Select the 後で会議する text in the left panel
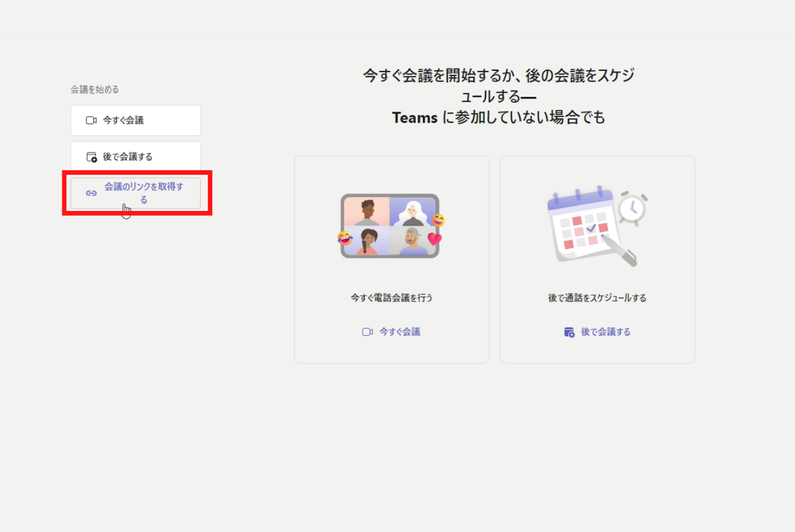The width and height of the screenshot is (795, 532). pos(127,157)
